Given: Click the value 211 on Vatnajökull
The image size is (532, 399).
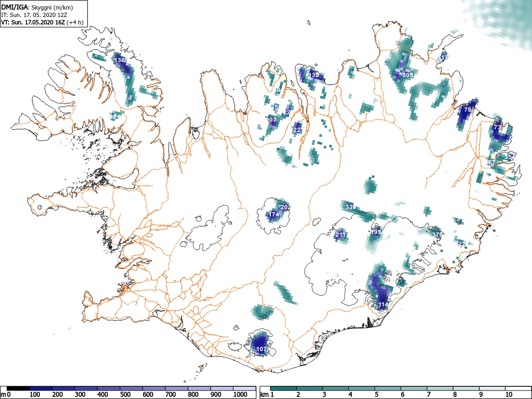Looking at the screenshot, I should click(x=340, y=235).
